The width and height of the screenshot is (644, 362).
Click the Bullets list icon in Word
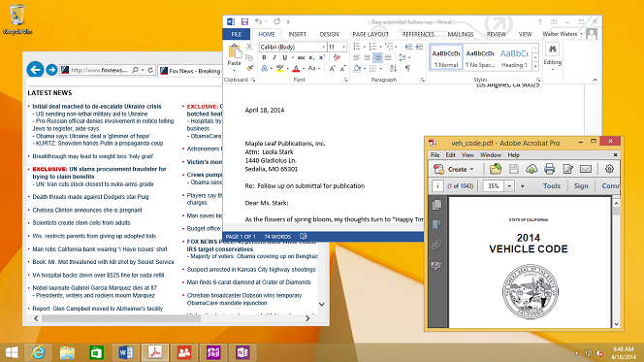[x=357, y=47]
